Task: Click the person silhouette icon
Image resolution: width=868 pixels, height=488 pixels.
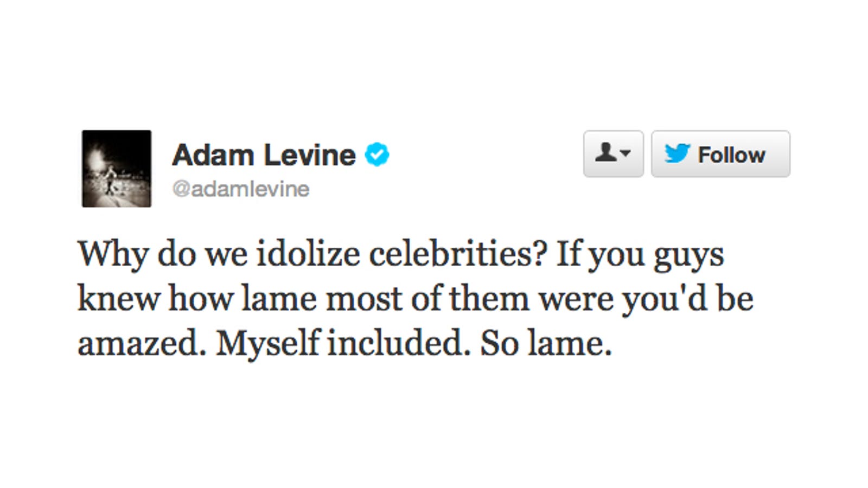Action: 605,153
